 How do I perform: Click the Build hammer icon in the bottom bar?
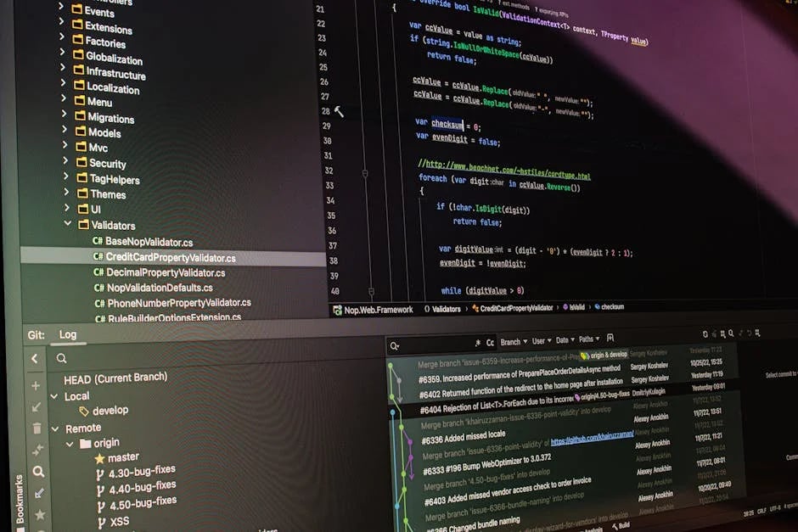coord(615,526)
